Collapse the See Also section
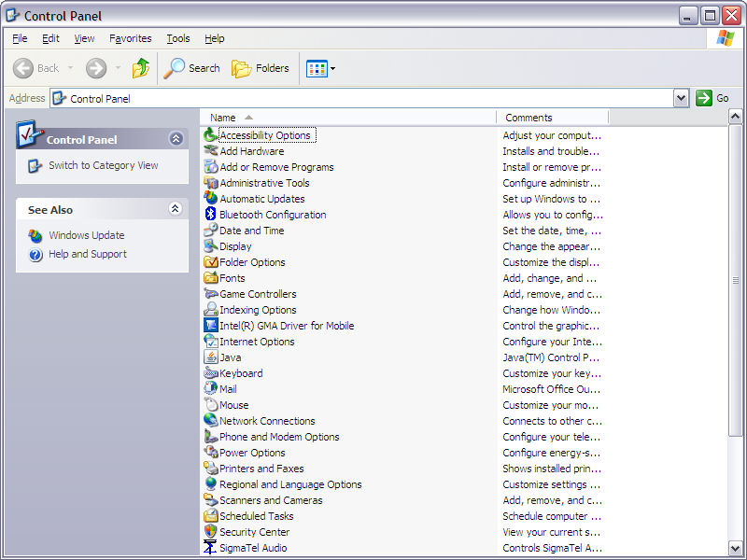The width and height of the screenshot is (747, 560). pyautogui.click(x=176, y=208)
